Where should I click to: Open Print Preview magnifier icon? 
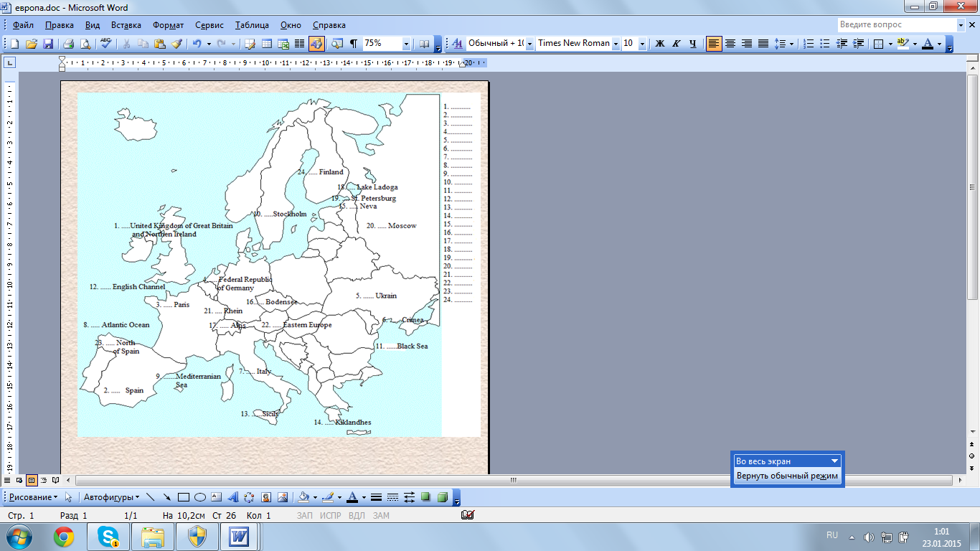[x=85, y=44]
